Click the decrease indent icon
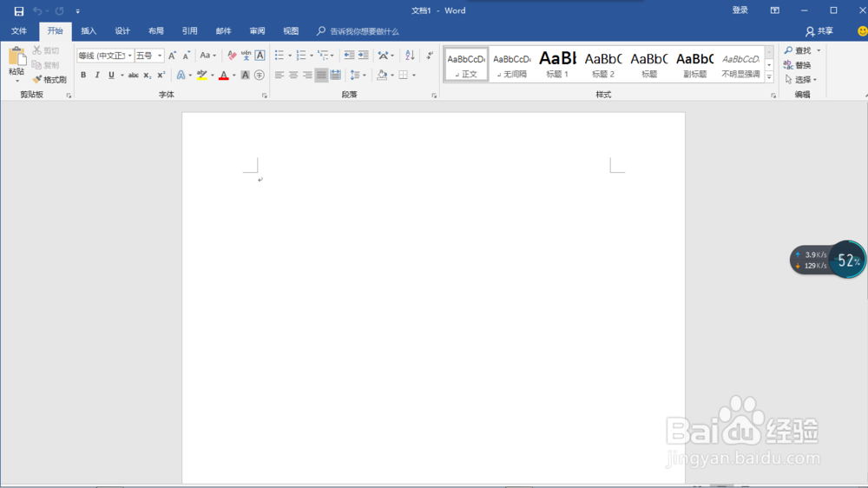The image size is (868, 488). pos(349,55)
